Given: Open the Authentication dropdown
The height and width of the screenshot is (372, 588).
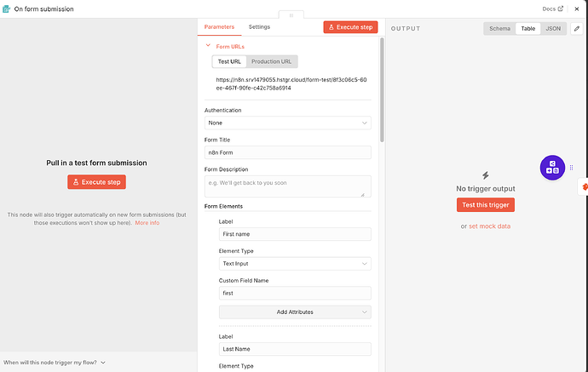Looking at the screenshot, I should [287, 123].
